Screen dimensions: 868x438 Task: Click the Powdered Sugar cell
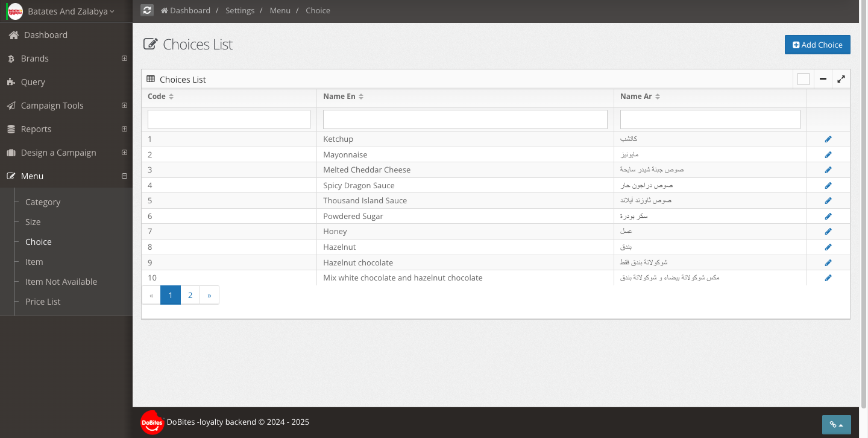465,216
